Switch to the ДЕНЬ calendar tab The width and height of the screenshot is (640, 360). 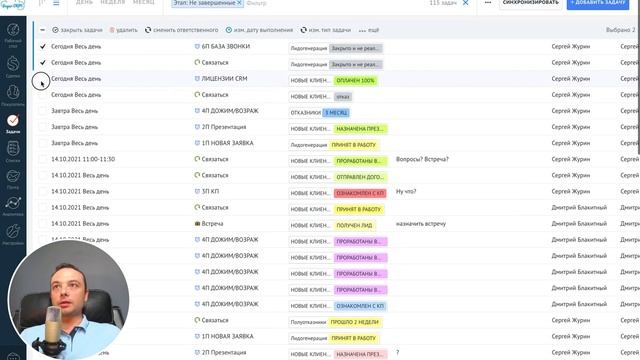(84, 2)
